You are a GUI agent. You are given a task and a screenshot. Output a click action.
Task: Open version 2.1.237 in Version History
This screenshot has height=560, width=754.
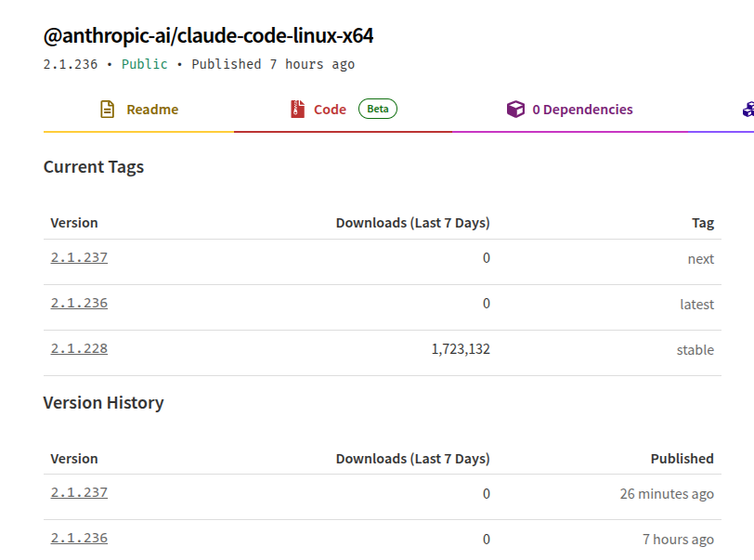pos(79,492)
